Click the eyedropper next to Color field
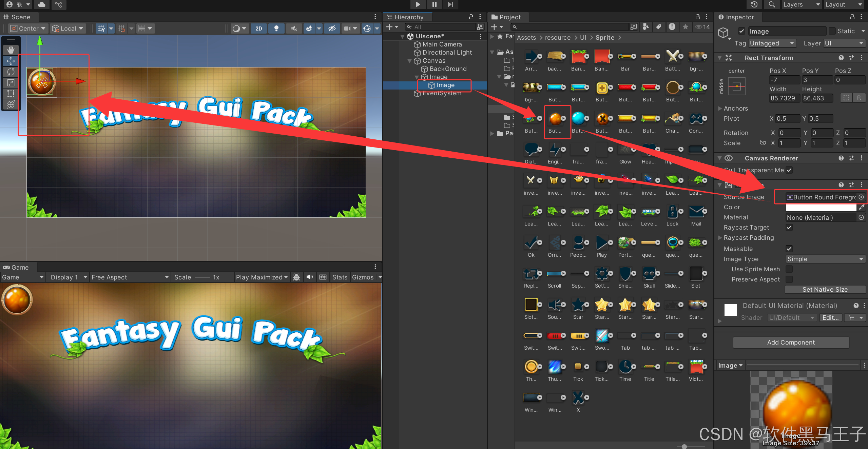The height and width of the screenshot is (449, 868). (x=862, y=207)
